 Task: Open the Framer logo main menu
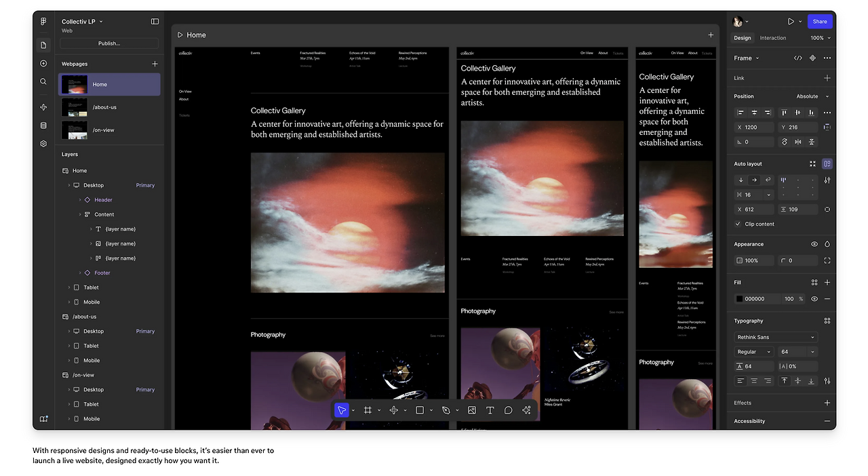43,22
